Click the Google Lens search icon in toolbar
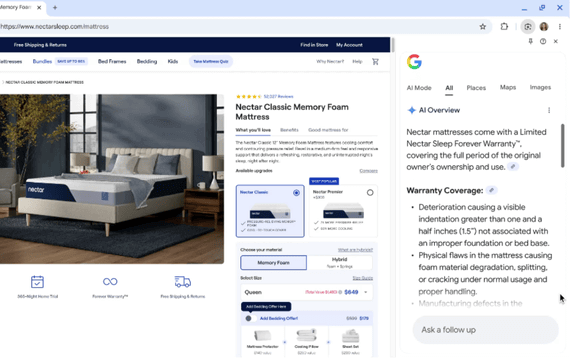The image size is (570, 360). [x=527, y=27]
